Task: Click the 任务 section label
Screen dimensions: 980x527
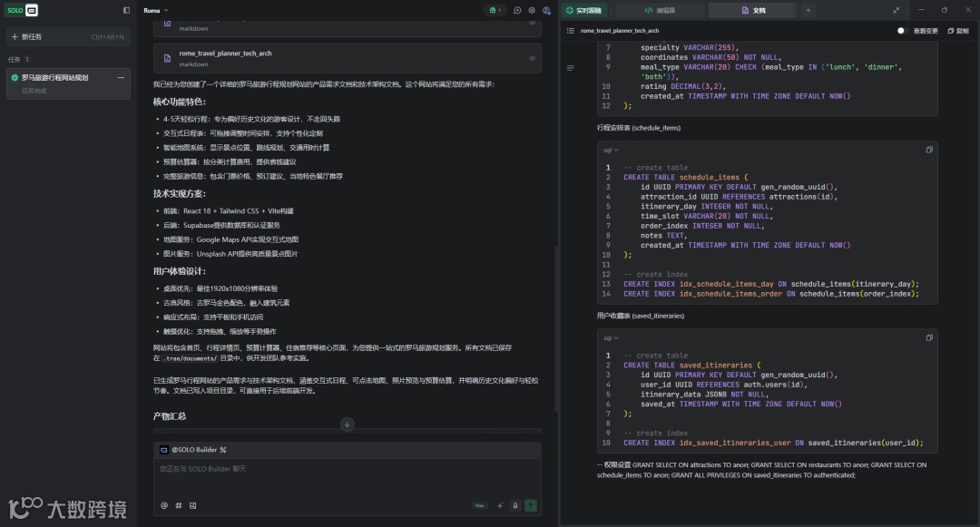Action: 15,59
